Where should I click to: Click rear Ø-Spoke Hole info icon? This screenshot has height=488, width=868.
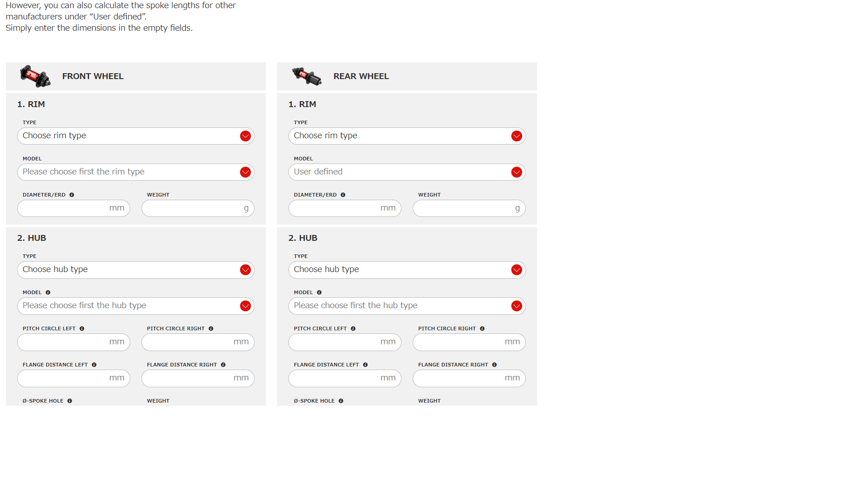pyautogui.click(x=341, y=401)
